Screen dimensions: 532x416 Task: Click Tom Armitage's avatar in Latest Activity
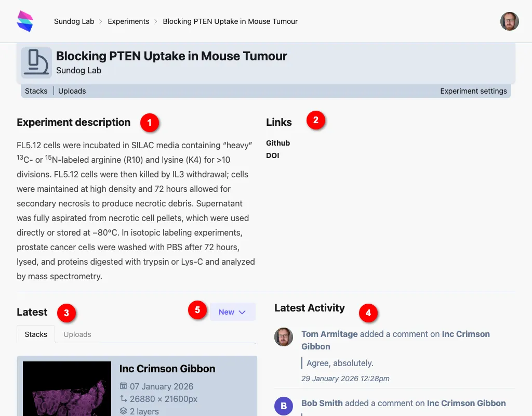coord(284,337)
